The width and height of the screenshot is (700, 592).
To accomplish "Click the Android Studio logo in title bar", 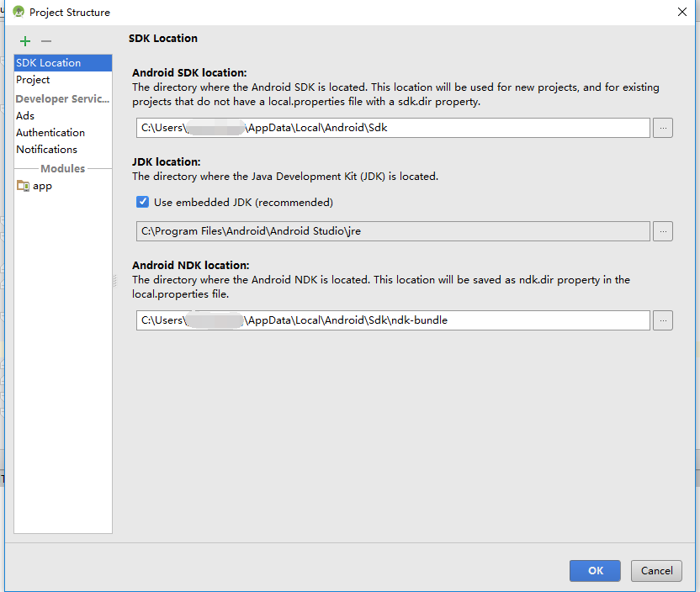I will coord(19,12).
